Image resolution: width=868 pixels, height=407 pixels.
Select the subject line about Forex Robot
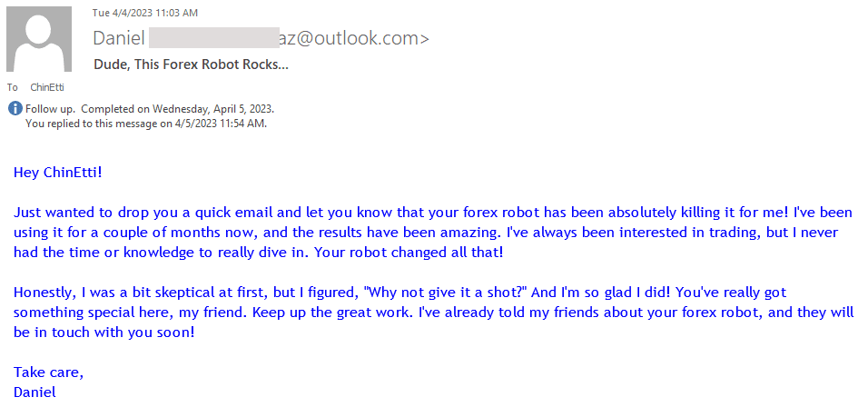(x=191, y=65)
